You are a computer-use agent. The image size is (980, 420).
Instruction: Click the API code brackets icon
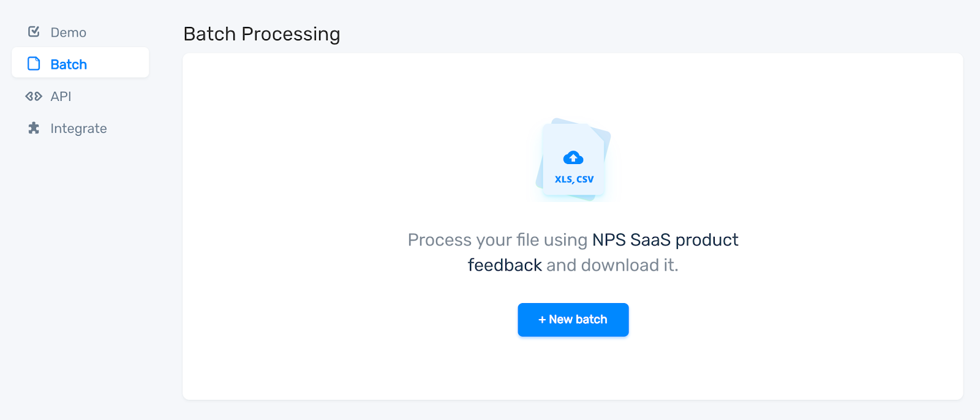34,96
